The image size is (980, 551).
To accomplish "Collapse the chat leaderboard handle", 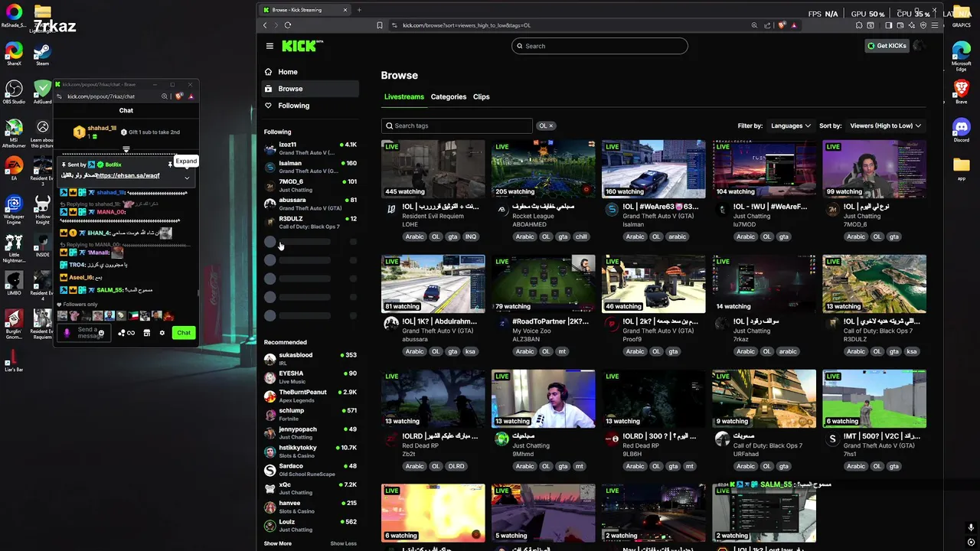I will [126, 149].
